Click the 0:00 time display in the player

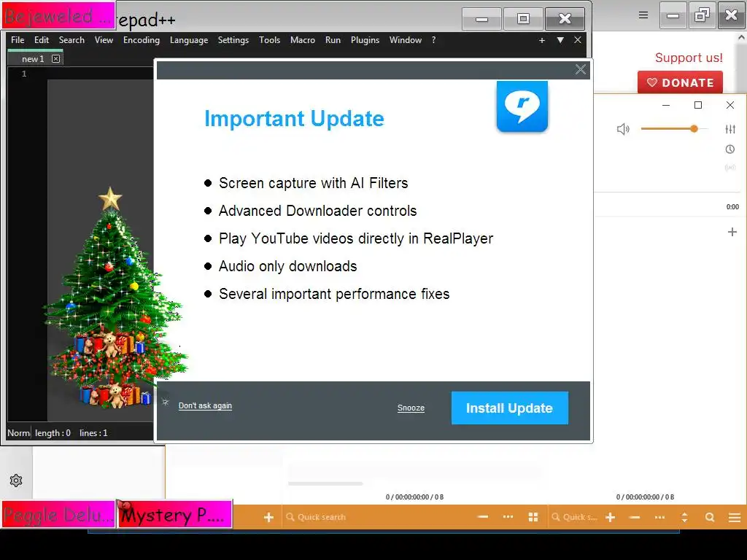click(x=732, y=206)
